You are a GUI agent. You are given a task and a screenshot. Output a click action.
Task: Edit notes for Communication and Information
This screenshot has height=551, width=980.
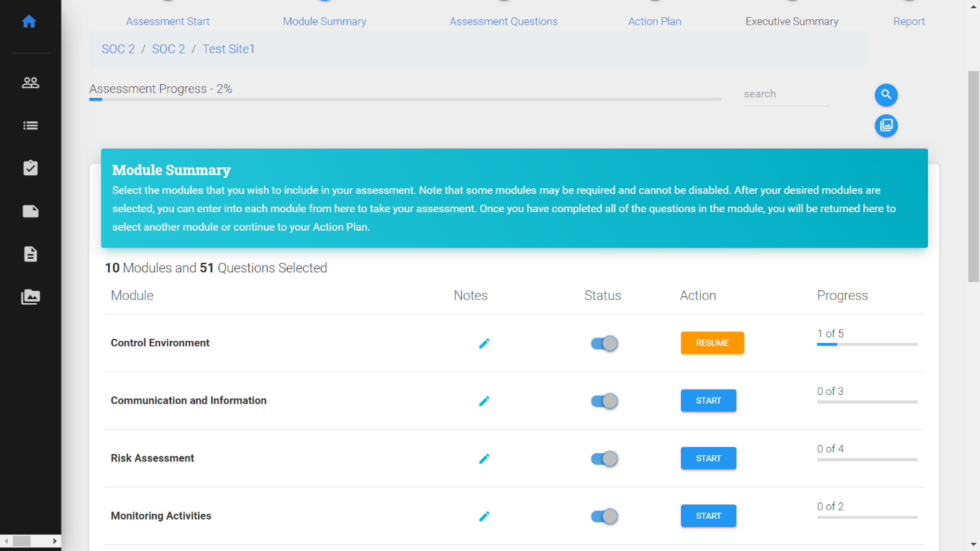point(485,401)
